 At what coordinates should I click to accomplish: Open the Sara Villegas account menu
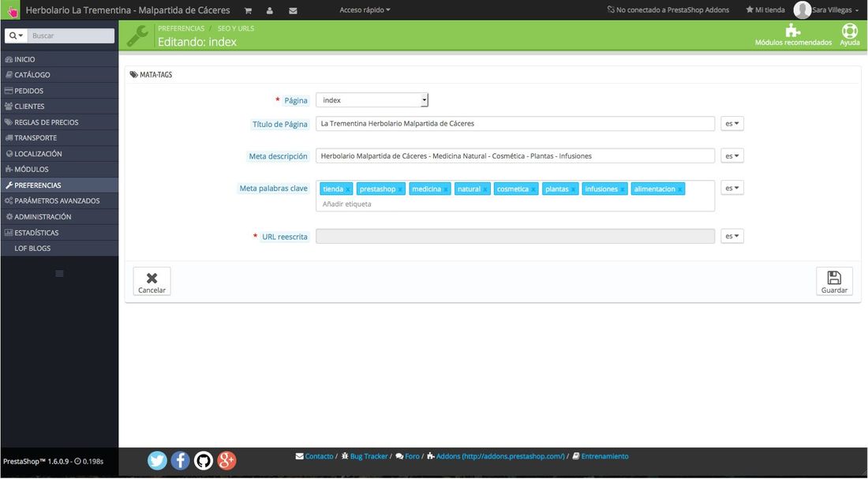click(x=835, y=10)
